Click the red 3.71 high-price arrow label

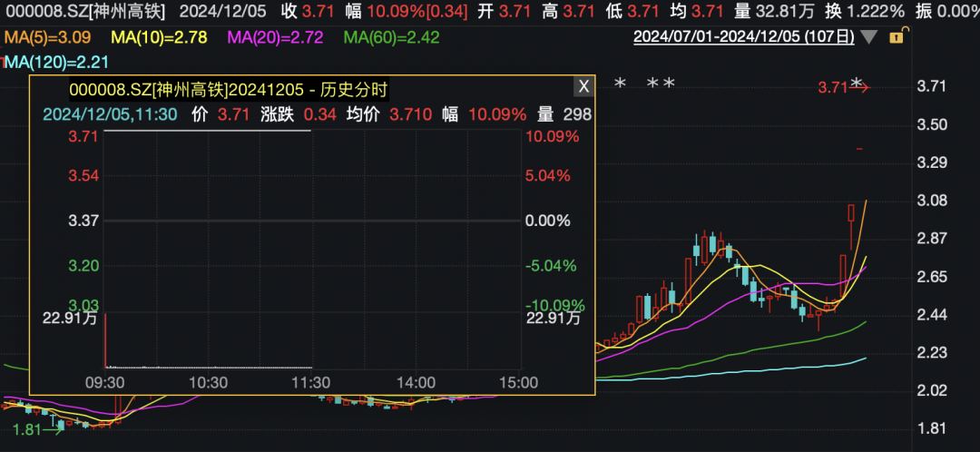click(x=844, y=87)
